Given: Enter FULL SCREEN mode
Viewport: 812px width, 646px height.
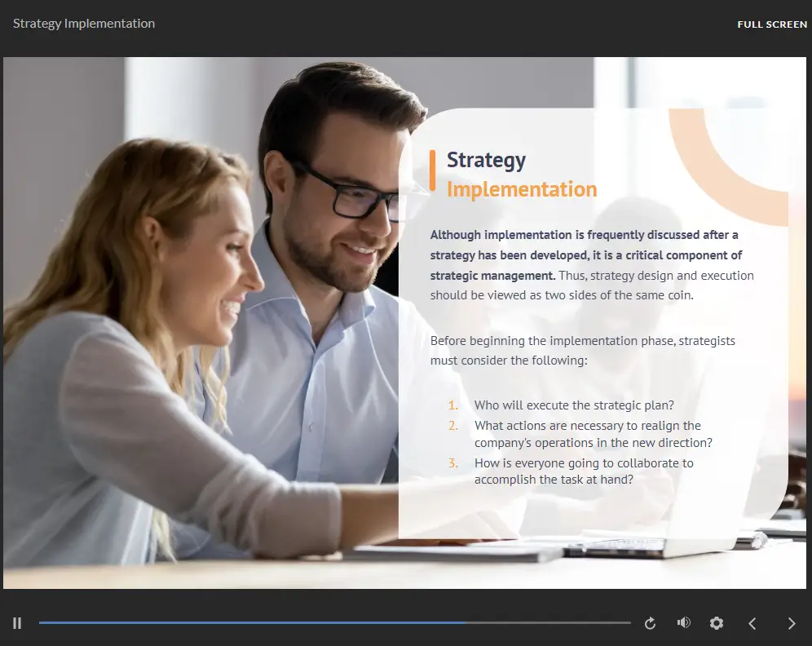Looking at the screenshot, I should pos(771,24).
